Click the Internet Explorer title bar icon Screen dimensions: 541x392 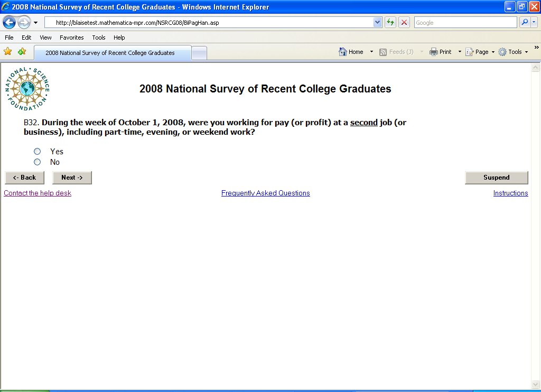5,6
